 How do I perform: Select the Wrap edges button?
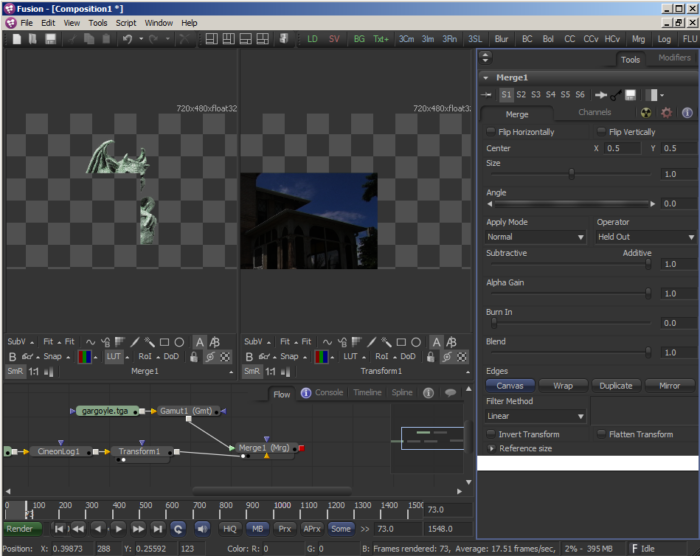563,385
